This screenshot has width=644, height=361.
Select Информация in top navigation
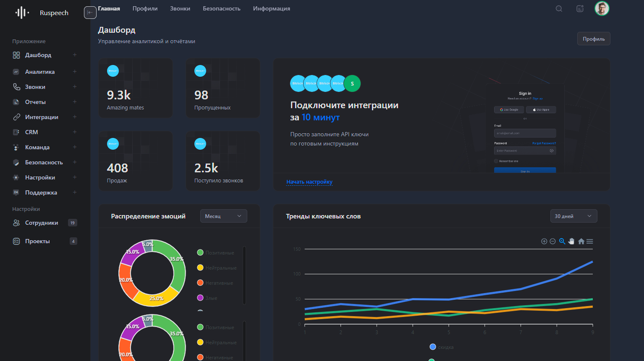coord(272,8)
